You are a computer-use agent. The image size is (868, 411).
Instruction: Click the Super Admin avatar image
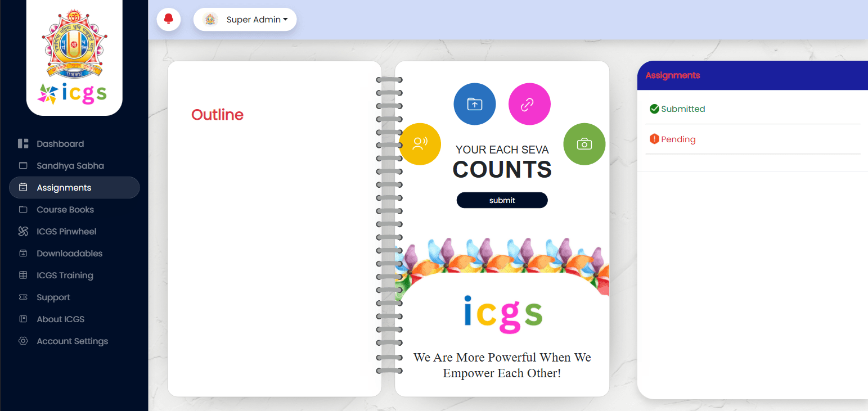(x=210, y=20)
